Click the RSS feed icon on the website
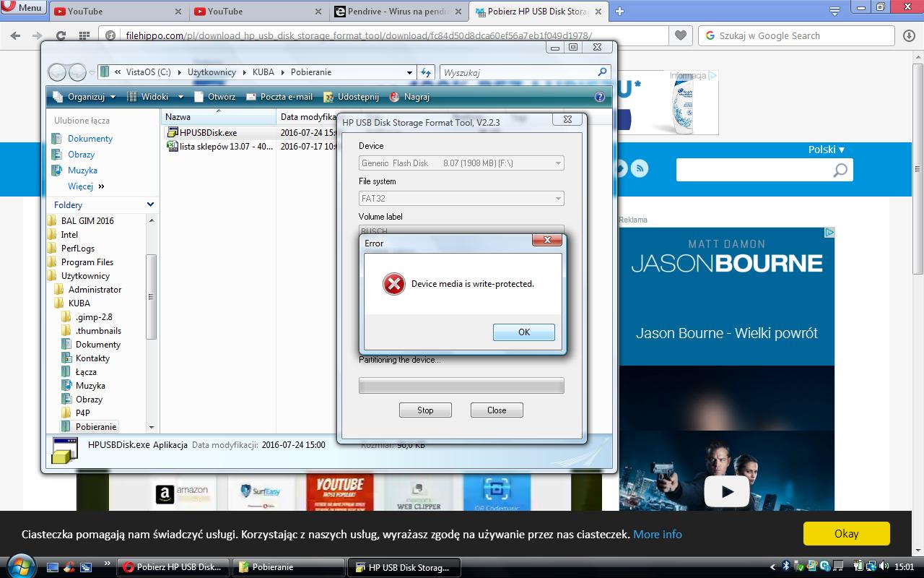This screenshot has height=578, width=924. click(x=640, y=169)
